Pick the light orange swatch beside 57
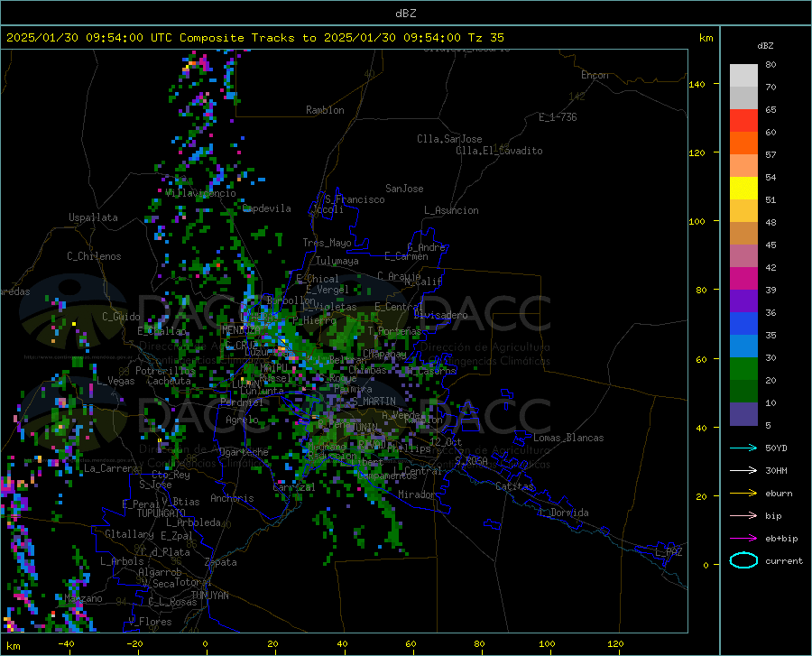Viewport: 812px width, 656px height. click(x=743, y=166)
